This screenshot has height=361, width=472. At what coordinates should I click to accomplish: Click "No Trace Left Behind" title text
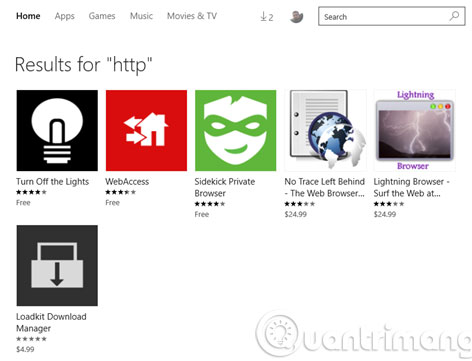tap(325, 187)
